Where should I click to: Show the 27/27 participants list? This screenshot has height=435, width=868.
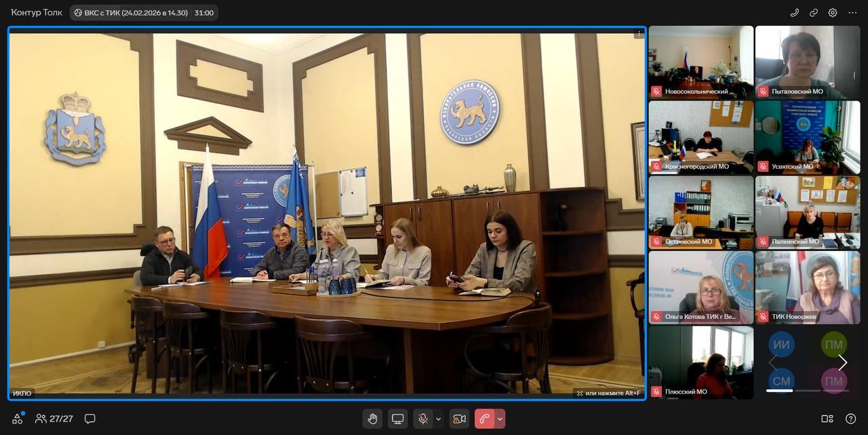click(54, 419)
